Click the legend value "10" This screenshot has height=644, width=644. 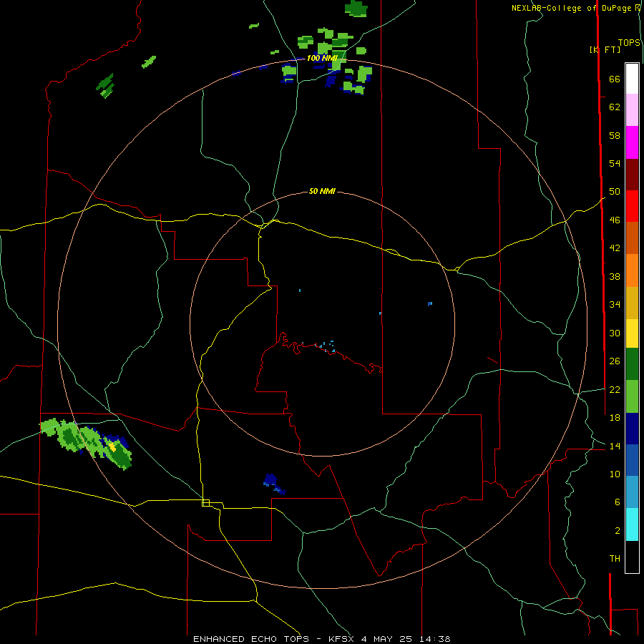[615, 474]
